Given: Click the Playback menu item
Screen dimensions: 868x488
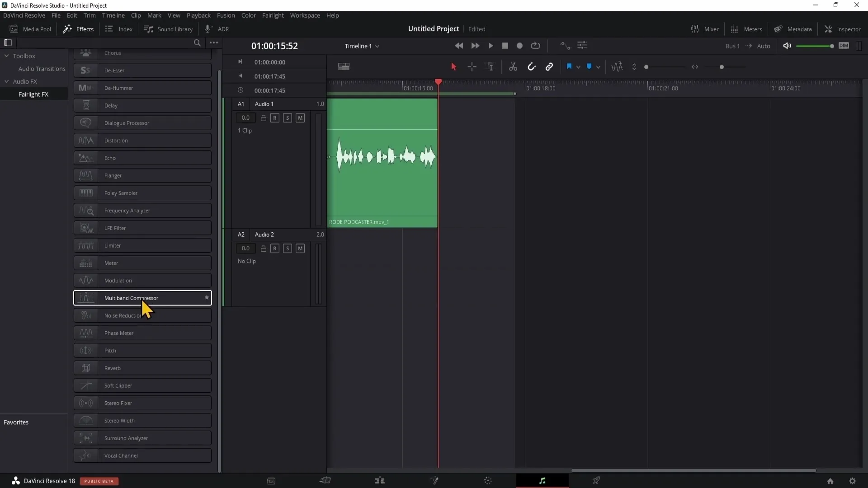Looking at the screenshot, I should pyautogui.click(x=198, y=15).
